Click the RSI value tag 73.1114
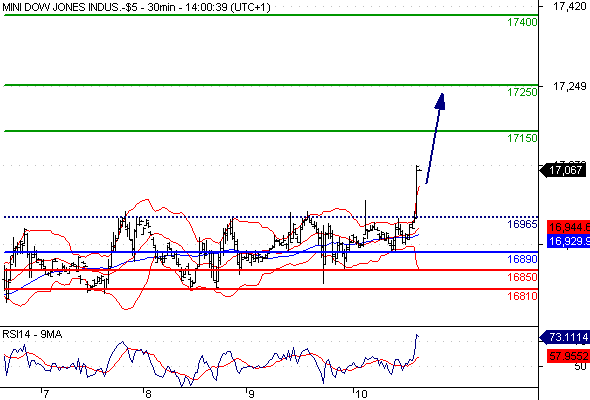Screen dimensions: 590x400 pos(565,337)
